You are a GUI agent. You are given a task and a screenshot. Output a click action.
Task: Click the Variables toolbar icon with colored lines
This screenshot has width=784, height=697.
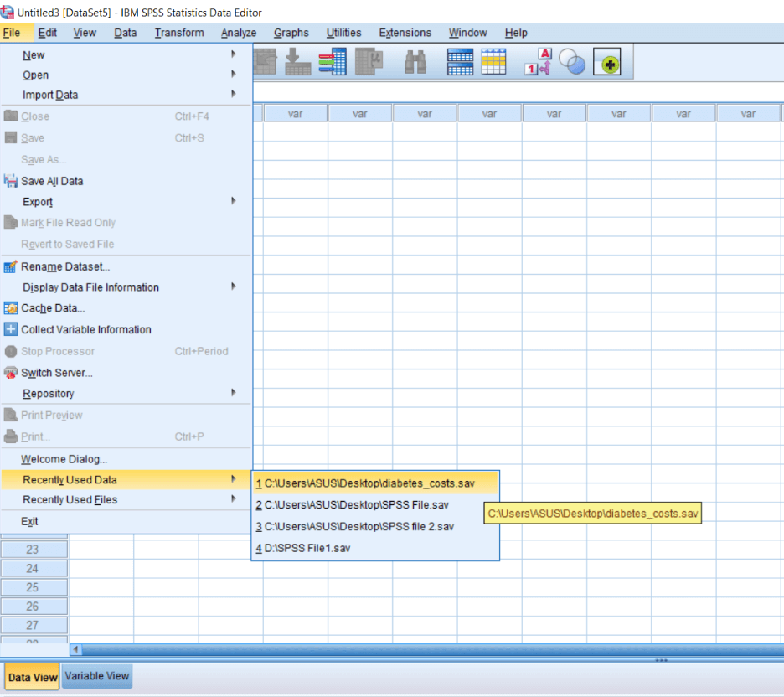(333, 63)
